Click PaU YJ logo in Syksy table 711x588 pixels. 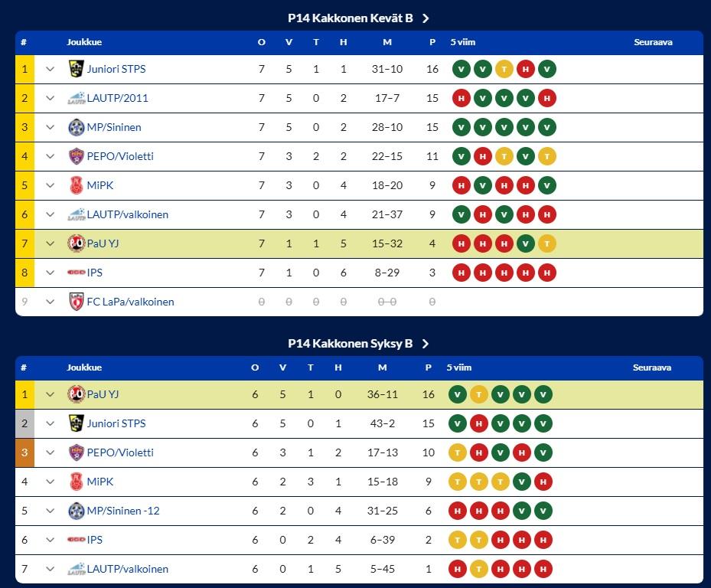pos(76,394)
